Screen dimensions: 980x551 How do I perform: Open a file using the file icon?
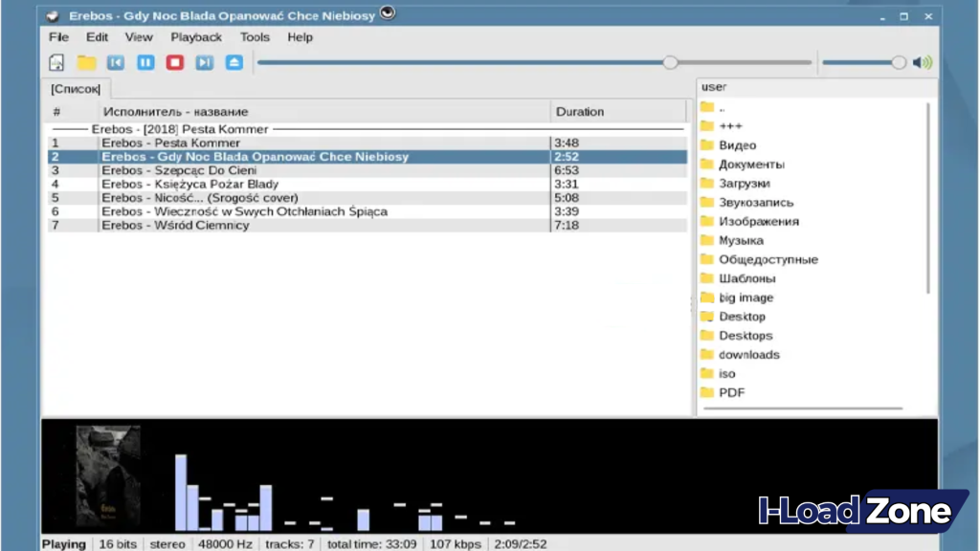click(56, 61)
